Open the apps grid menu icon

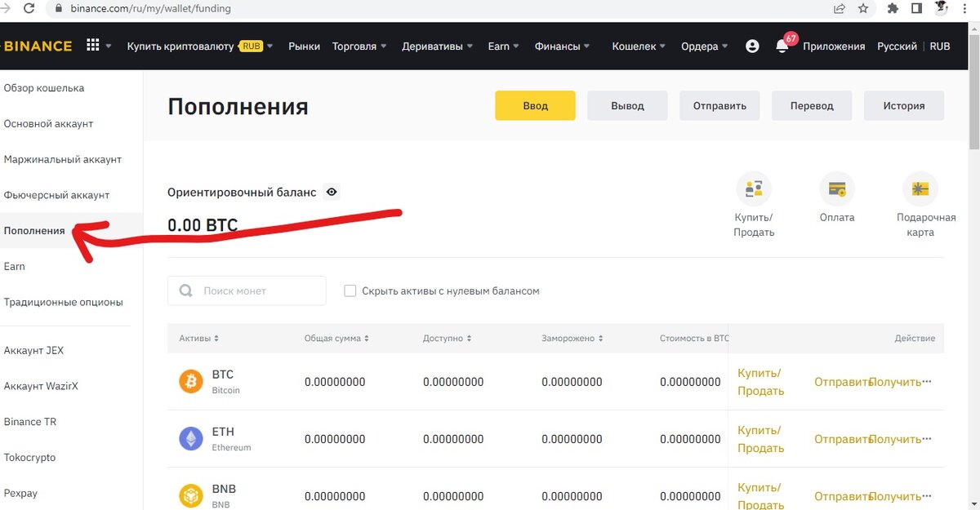(93, 46)
